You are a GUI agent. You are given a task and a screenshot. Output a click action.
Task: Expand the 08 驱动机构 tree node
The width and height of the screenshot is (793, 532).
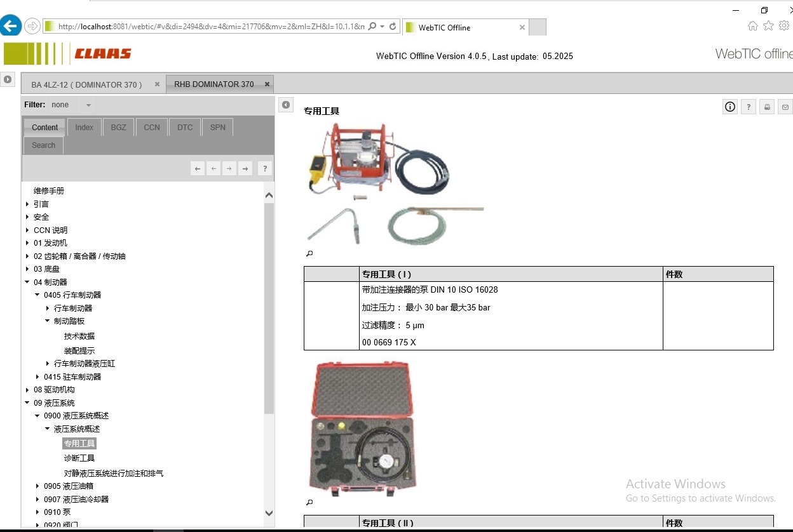(x=27, y=390)
